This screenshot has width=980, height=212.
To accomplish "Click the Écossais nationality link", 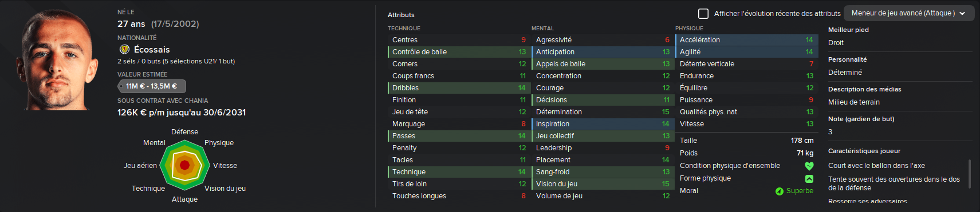I will (x=152, y=50).
